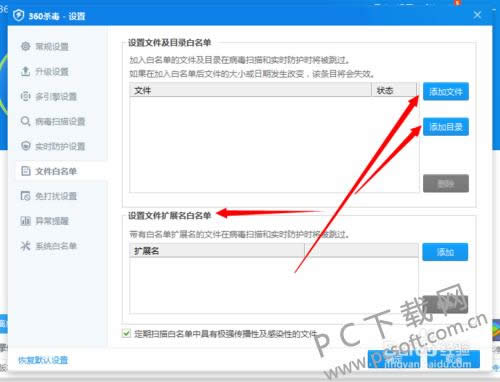
Task: Click the 病毒扫描设置 magnifier icon
Action: [x=26, y=121]
